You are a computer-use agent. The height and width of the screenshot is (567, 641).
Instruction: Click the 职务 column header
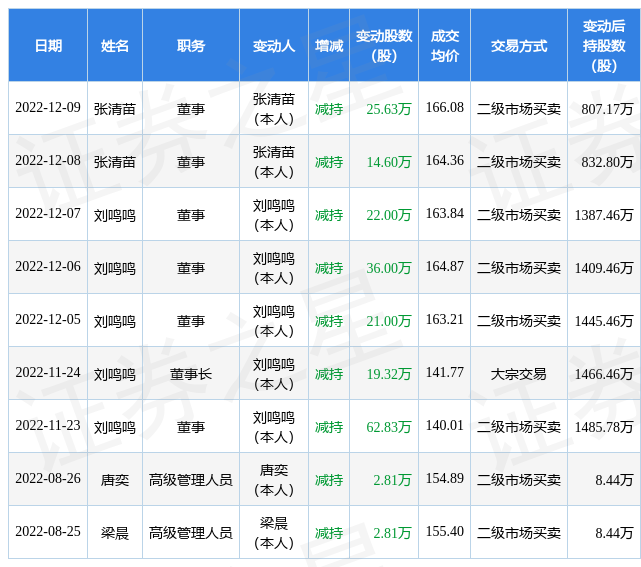(191, 45)
